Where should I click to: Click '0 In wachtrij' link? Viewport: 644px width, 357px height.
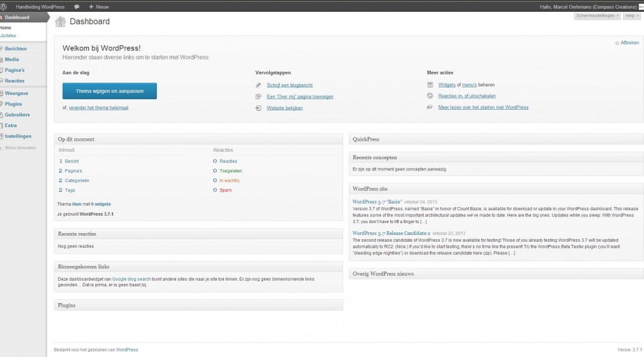[226, 180]
